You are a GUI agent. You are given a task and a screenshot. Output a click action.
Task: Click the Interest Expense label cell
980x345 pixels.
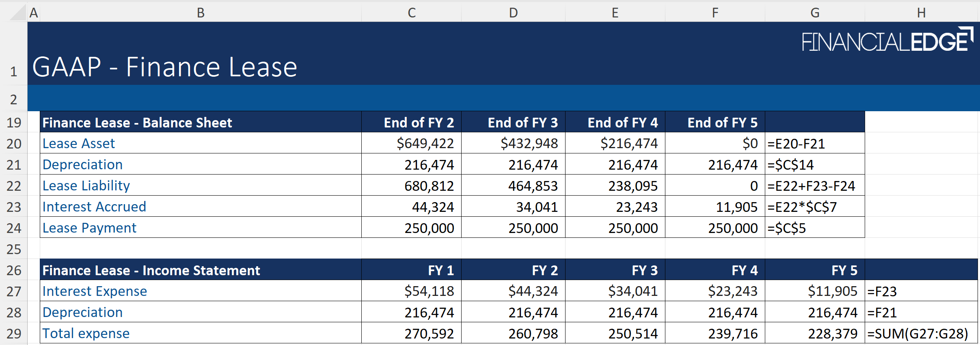click(95, 291)
